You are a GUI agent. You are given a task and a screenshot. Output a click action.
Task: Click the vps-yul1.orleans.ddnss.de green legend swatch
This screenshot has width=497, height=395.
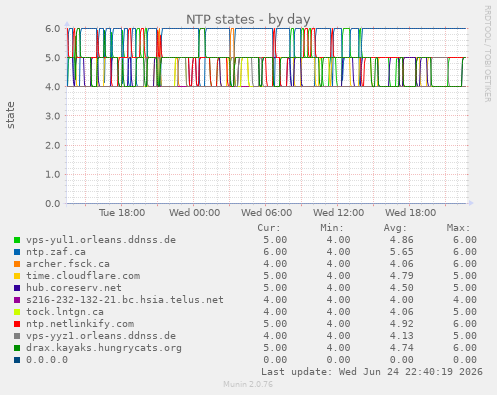[x=17, y=240]
